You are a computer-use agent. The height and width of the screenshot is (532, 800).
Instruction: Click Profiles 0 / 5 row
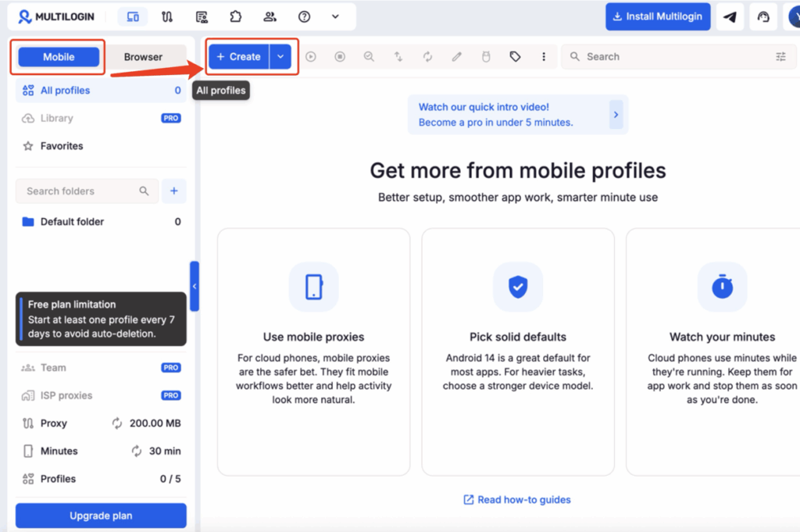[101, 479]
